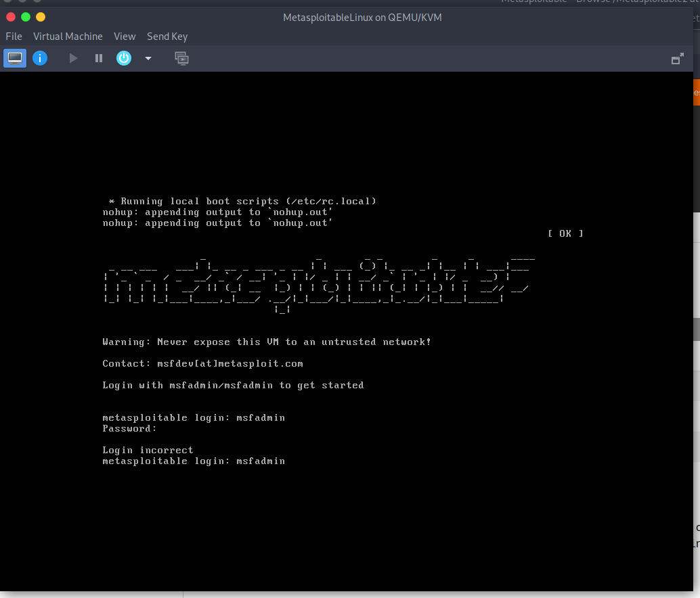Open the View menu
The image size is (700, 598).
pos(125,37)
